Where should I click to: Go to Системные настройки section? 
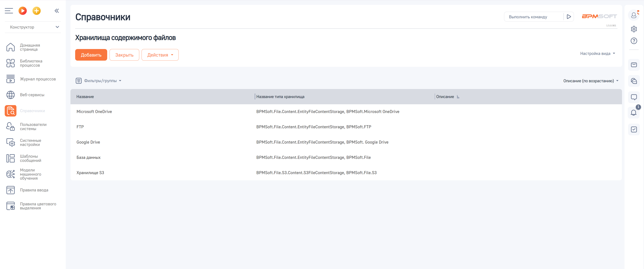pyautogui.click(x=30, y=142)
